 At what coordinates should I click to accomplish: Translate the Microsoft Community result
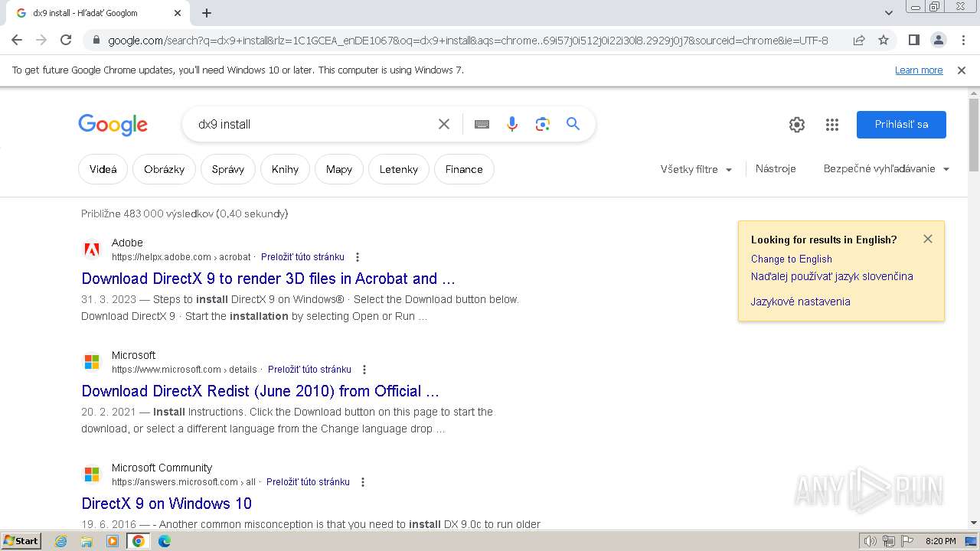click(x=308, y=482)
